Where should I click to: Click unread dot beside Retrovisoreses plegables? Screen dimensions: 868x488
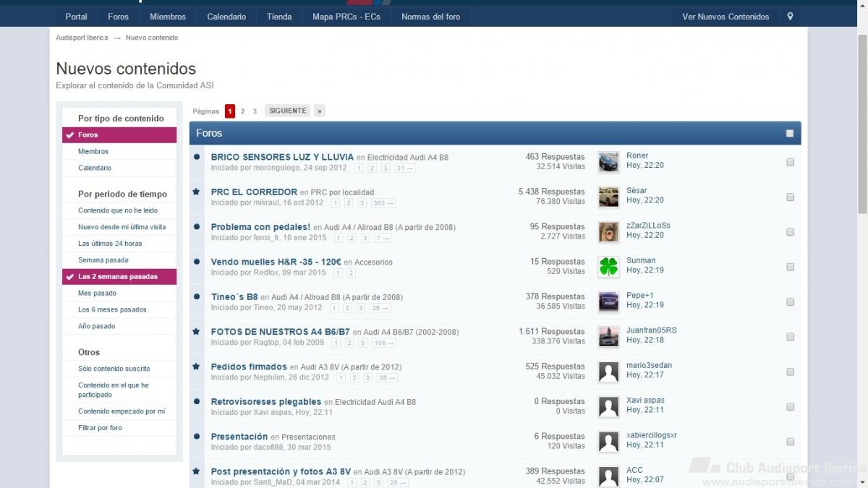point(197,401)
